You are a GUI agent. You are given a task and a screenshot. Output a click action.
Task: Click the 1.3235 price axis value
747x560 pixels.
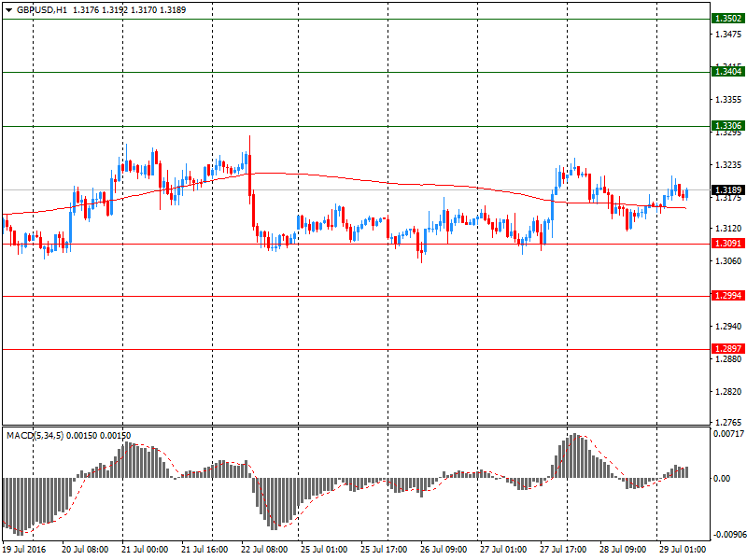coord(728,165)
